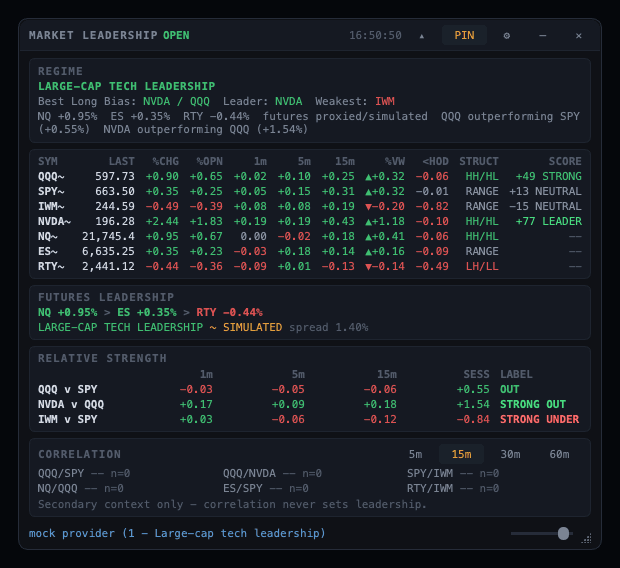Toggle the PIN button

(464, 35)
